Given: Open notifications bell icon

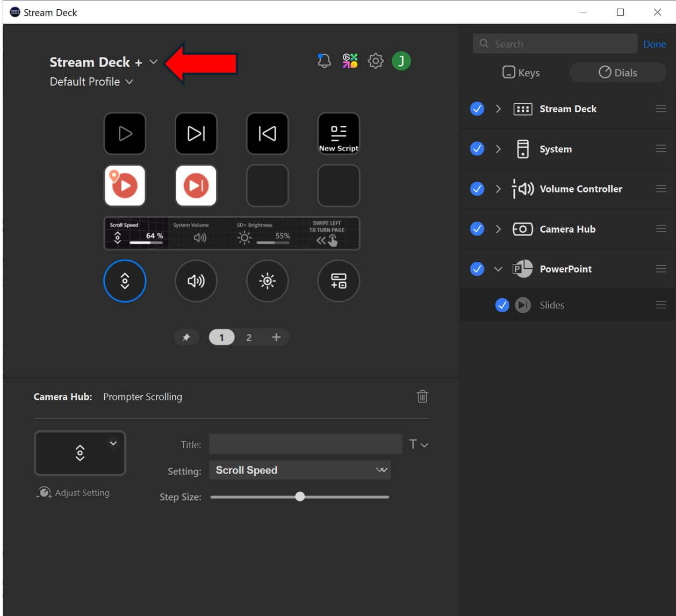Looking at the screenshot, I should [x=324, y=61].
